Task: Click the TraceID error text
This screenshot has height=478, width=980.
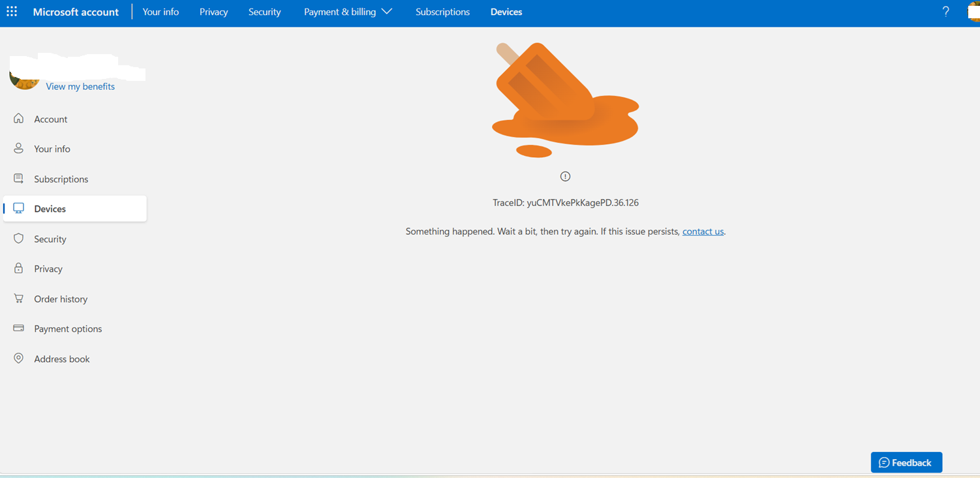Action: (566, 203)
